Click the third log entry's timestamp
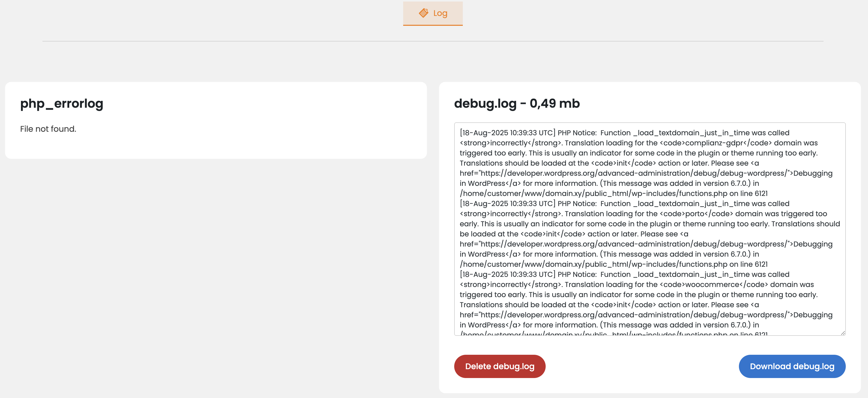868x398 pixels. point(507,275)
